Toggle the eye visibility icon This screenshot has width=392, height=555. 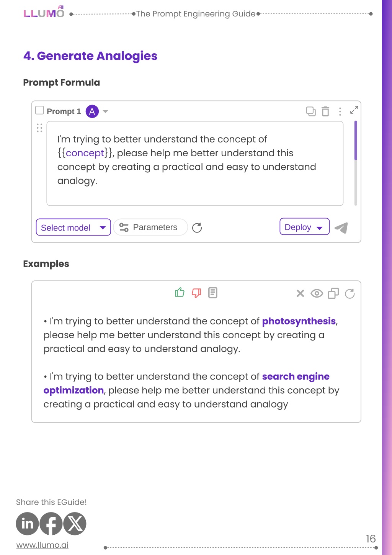coord(317,293)
